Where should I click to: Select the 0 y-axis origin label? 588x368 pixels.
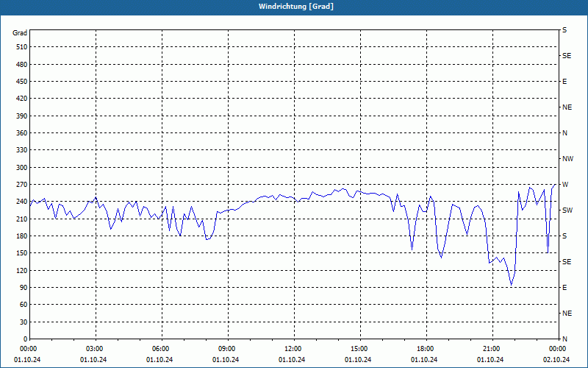tap(26, 339)
